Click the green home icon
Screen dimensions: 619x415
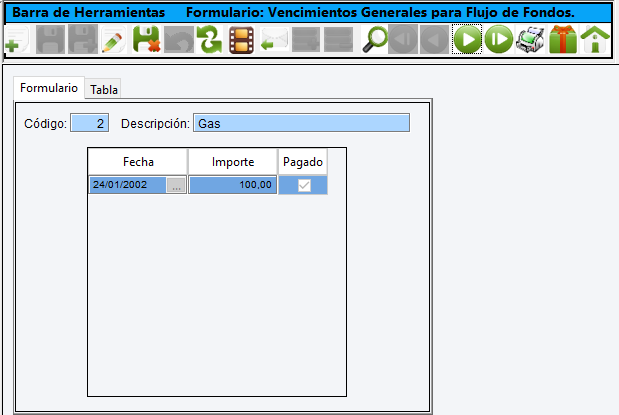click(595, 39)
